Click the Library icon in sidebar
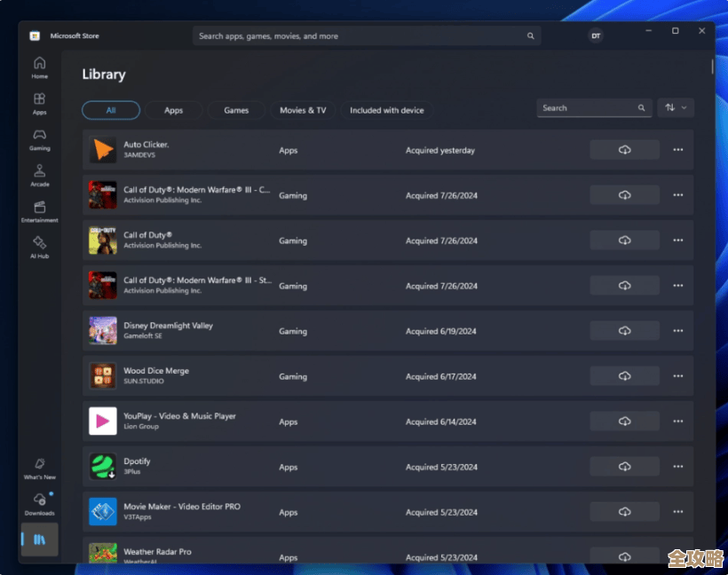This screenshot has height=575, width=728. coord(40,540)
